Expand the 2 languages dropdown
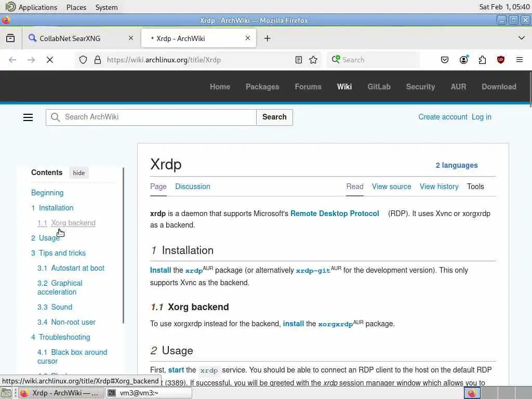Image resolution: width=532 pixels, height=399 pixels. pos(457,165)
